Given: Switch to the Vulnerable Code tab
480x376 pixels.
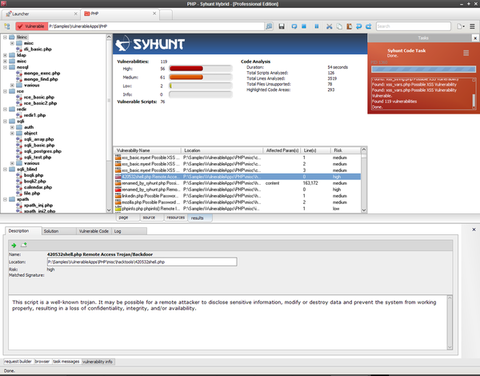Looking at the screenshot, I should 94,231.
